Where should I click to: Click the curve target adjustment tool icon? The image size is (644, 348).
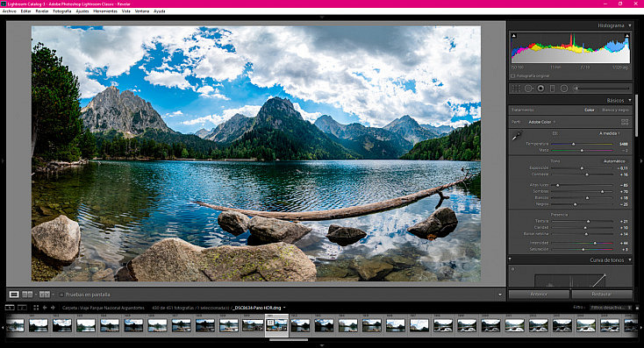(x=513, y=270)
